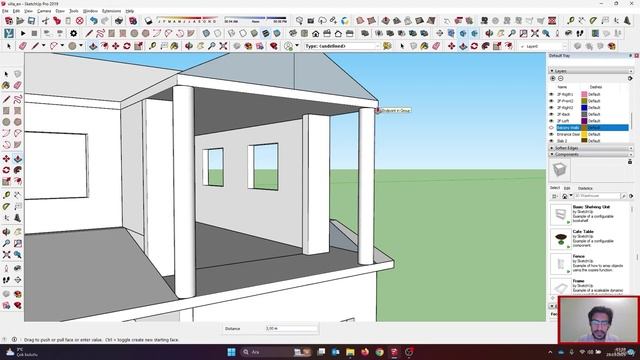Image resolution: width=640 pixels, height=360 pixels.
Task: Open the File menu
Action: 5,11
